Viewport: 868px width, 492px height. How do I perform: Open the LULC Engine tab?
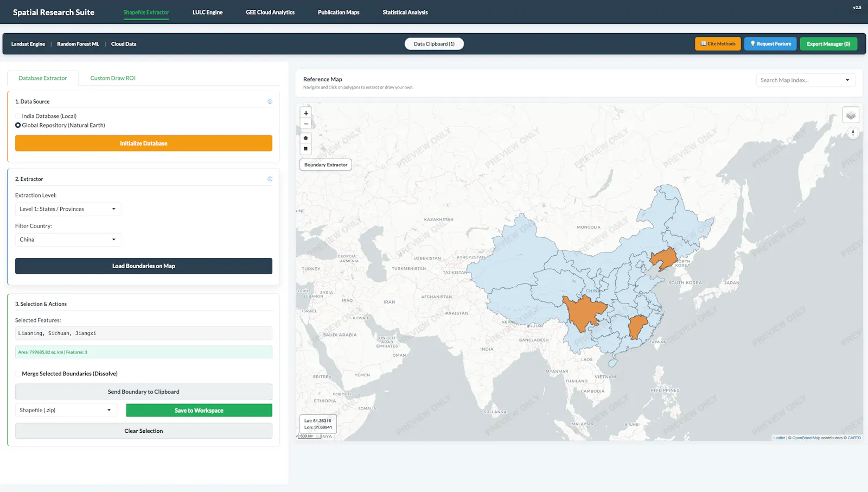pyautogui.click(x=207, y=12)
